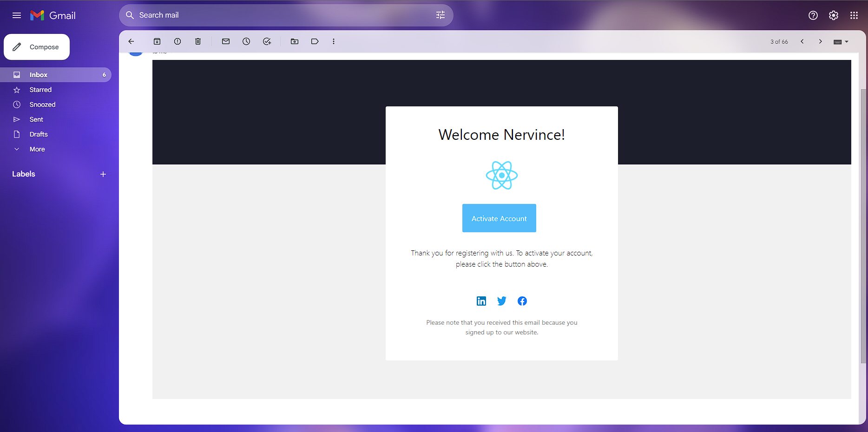Show search options filter icon
Viewport: 868px width, 432px height.
(x=441, y=15)
